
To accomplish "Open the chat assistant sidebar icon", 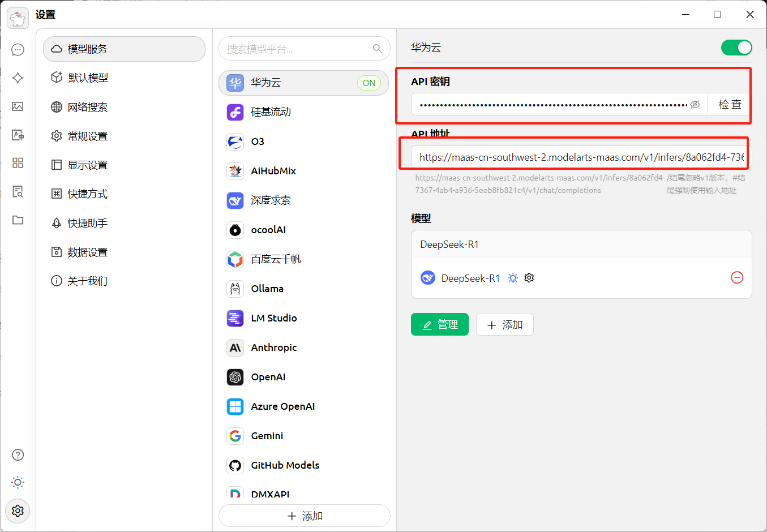I will 18,50.
